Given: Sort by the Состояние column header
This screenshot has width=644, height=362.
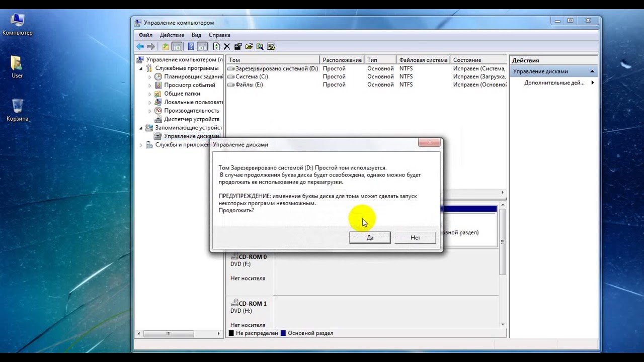Looking at the screenshot, I should tap(478, 60).
